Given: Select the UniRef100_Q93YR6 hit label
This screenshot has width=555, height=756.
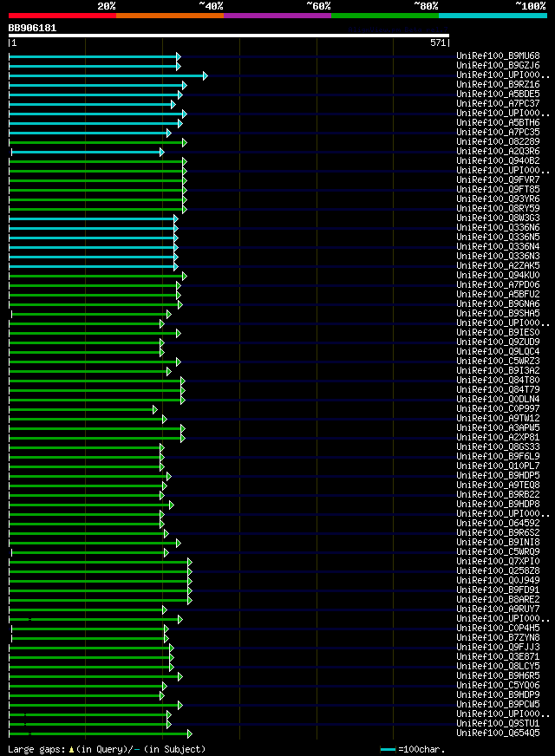Looking at the screenshot, I should (x=498, y=199).
